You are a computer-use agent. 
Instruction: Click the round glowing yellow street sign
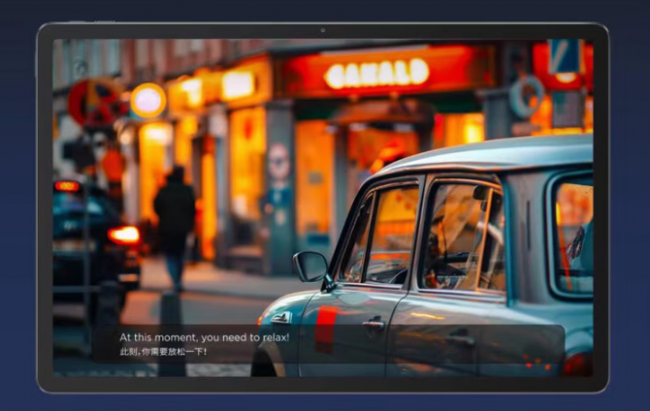[x=148, y=101]
